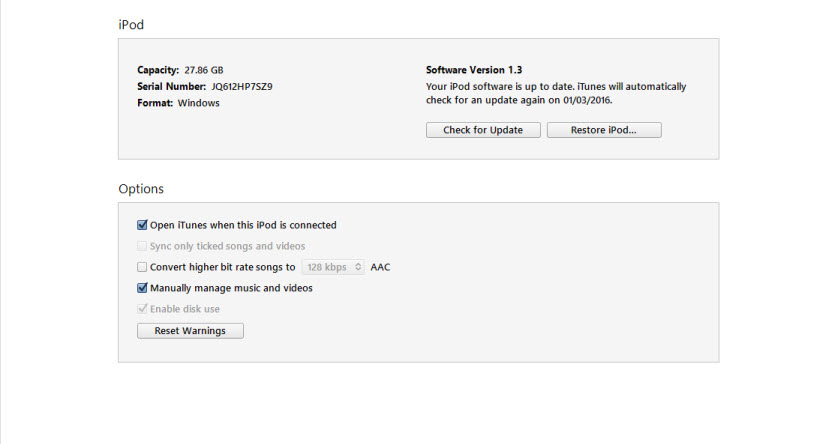Click the 27.86 GB capacity value
This screenshot has width=837, height=444.
click(x=204, y=70)
